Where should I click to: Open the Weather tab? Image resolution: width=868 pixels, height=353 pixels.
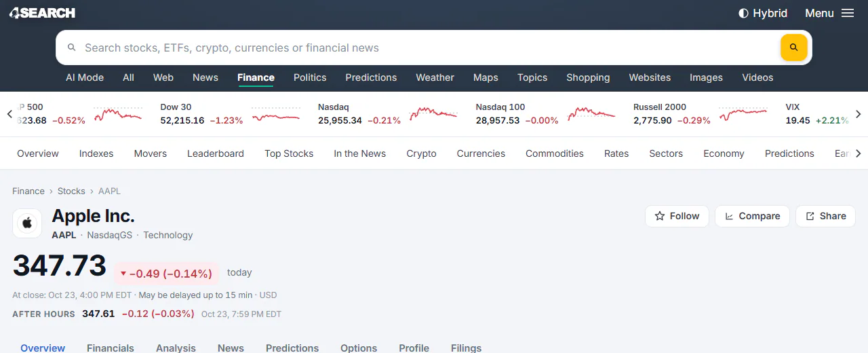point(435,77)
